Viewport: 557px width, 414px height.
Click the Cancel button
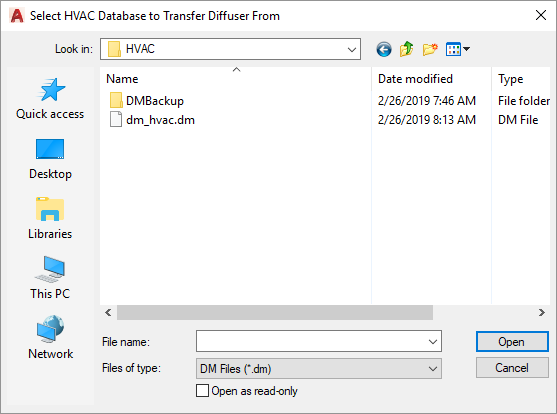(x=512, y=367)
